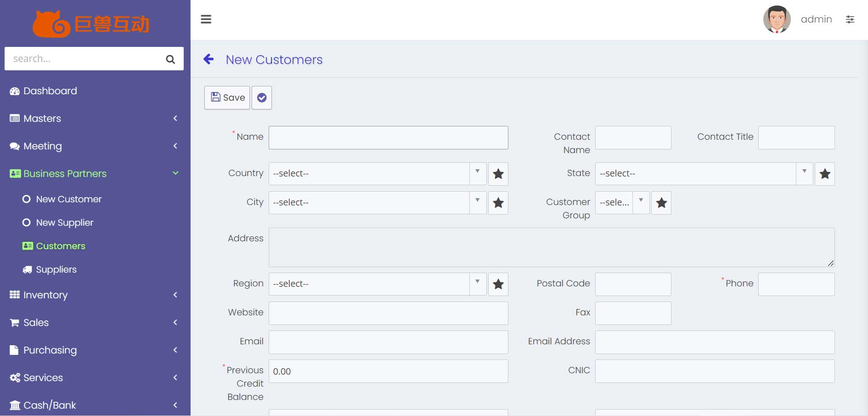Click the Contact Name input field

click(x=633, y=137)
